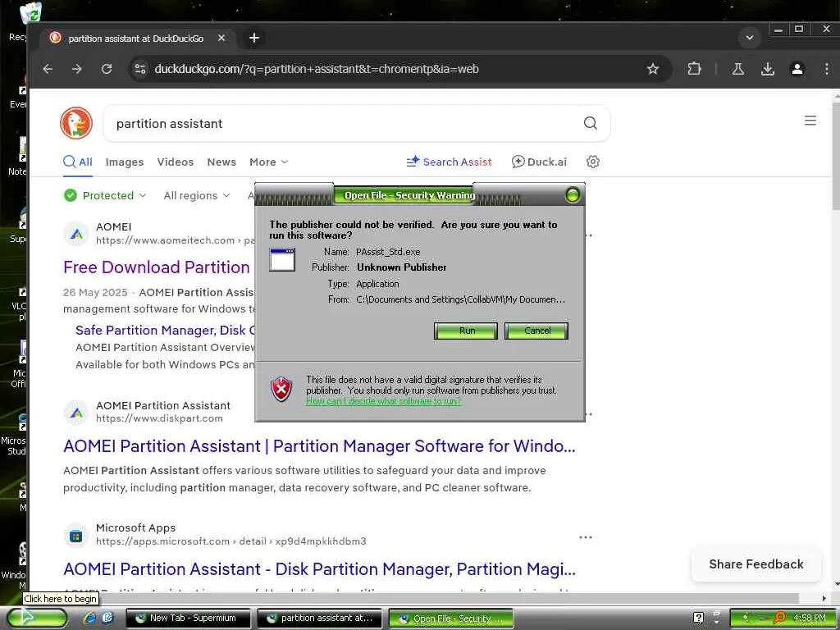Image resolution: width=840 pixels, height=630 pixels.
Task: Click the Microsoft Apps result favicon
Action: [76, 535]
